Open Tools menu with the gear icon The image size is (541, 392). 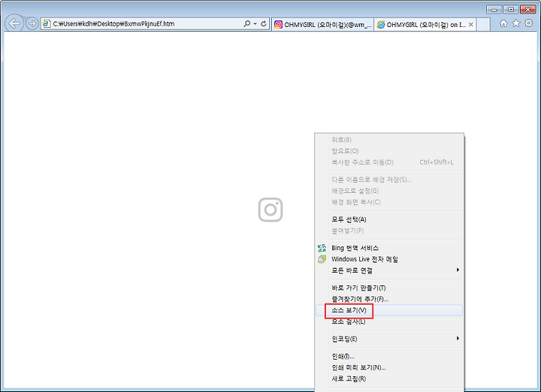coord(528,23)
